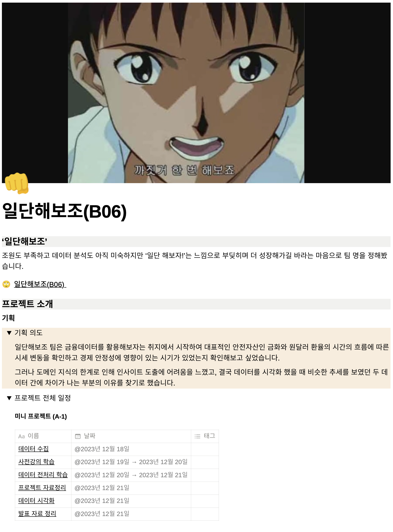Click the 미니 프로젝트 (A-1) database title
This screenshot has height=532, width=393.
(41, 416)
